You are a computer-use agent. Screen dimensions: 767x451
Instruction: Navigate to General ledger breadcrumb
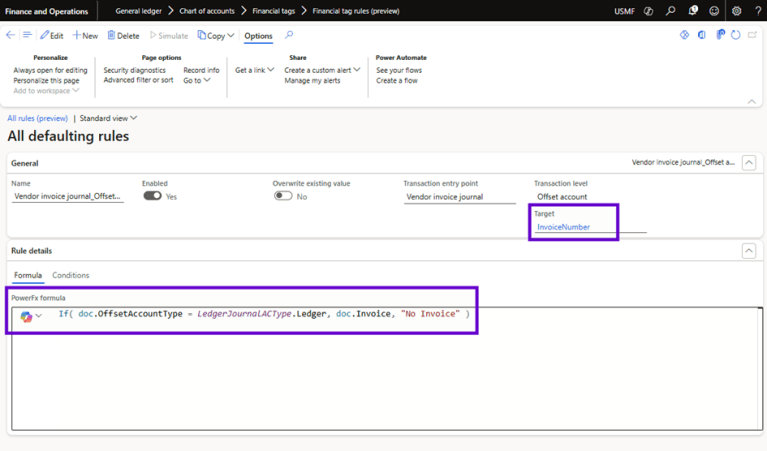pyautogui.click(x=138, y=11)
